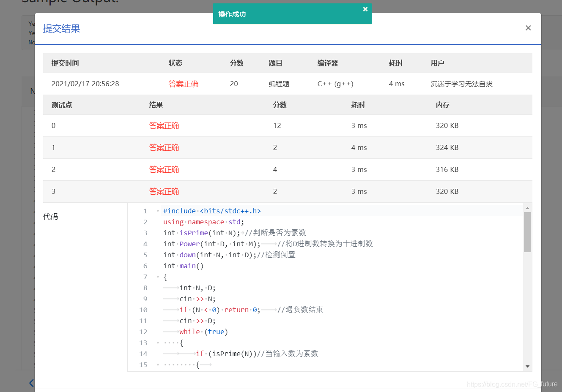Click the 提交时间 column header
This screenshot has height=392, width=562.
(65, 63)
